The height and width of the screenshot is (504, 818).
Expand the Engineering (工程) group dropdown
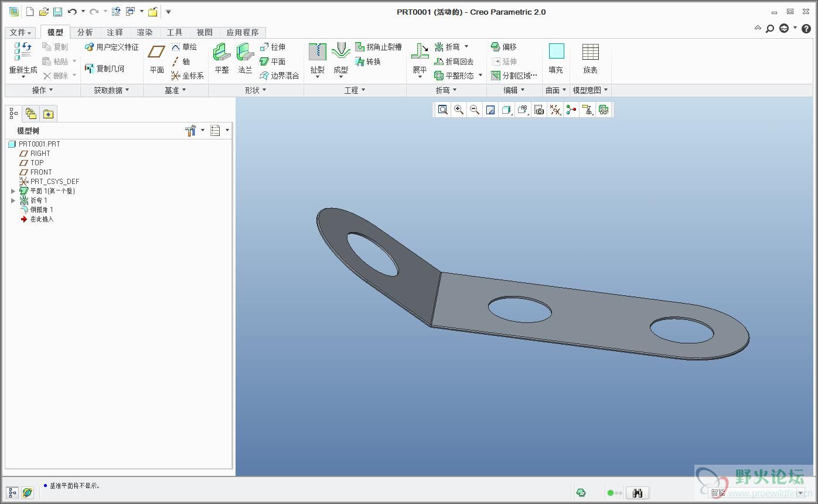click(355, 90)
